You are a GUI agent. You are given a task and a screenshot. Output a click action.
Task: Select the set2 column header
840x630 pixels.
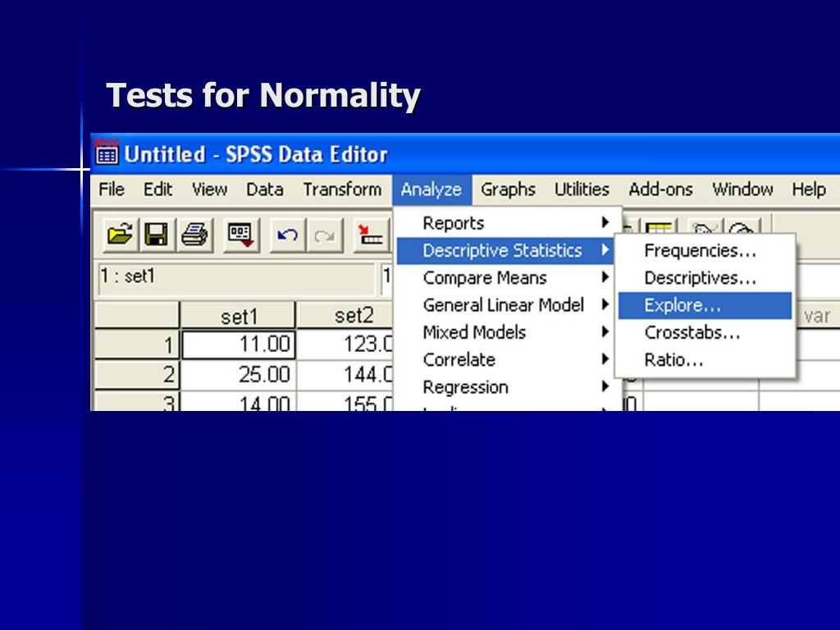[x=345, y=316]
